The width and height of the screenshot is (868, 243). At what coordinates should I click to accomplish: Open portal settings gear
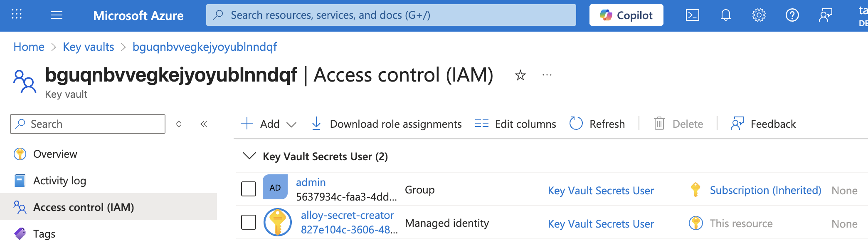(759, 15)
